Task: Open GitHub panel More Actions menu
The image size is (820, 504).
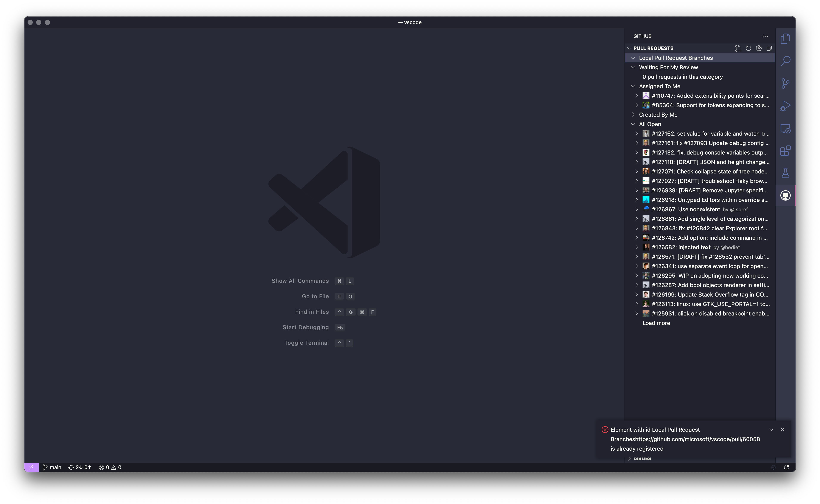Action: [x=765, y=36]
